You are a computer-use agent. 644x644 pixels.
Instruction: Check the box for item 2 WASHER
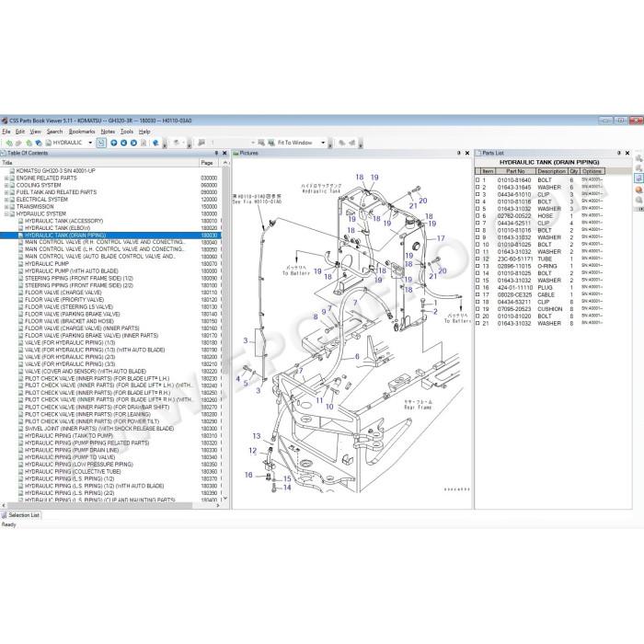pos(477,187)
